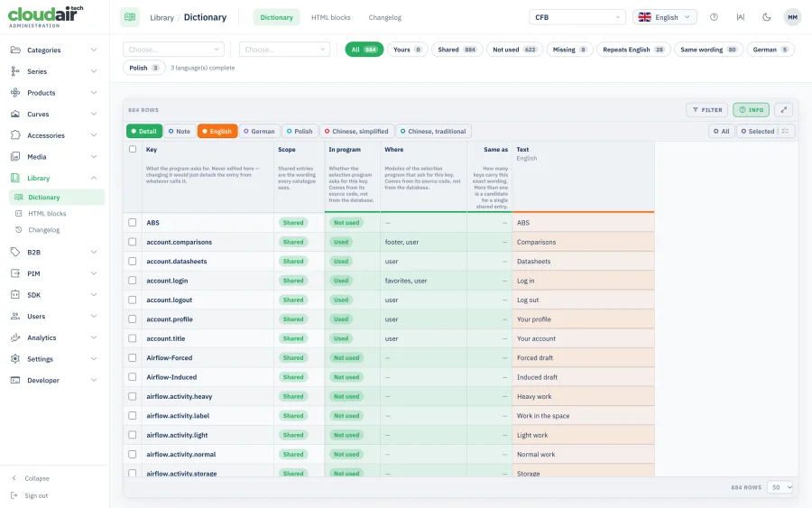Collapse the Library menu chevron

[x=94, y=178]
